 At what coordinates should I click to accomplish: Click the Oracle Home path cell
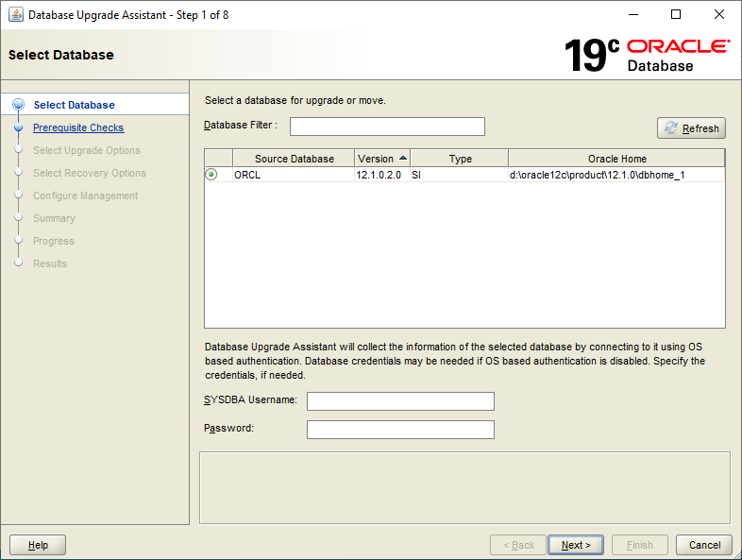pyautogui.click(x=616, y=175)
